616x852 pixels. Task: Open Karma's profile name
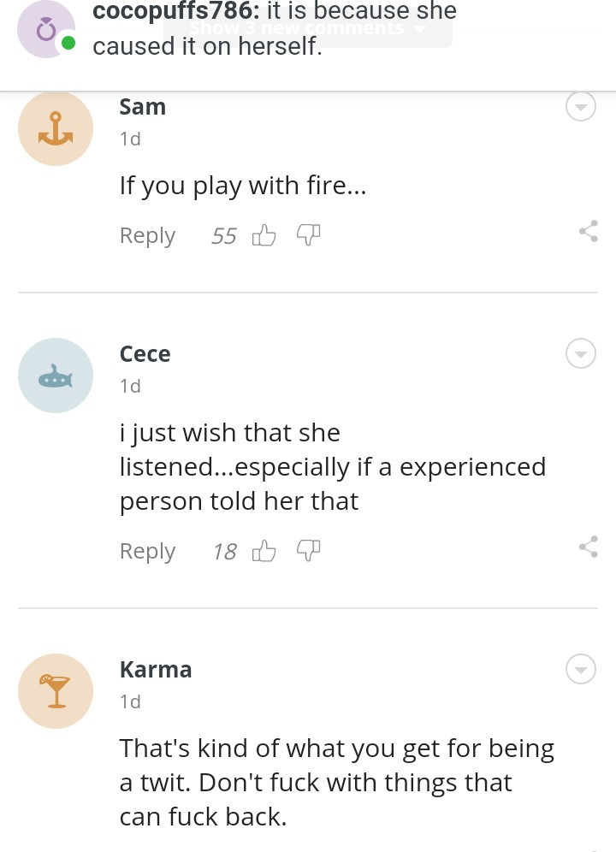(x=156, y=670)
